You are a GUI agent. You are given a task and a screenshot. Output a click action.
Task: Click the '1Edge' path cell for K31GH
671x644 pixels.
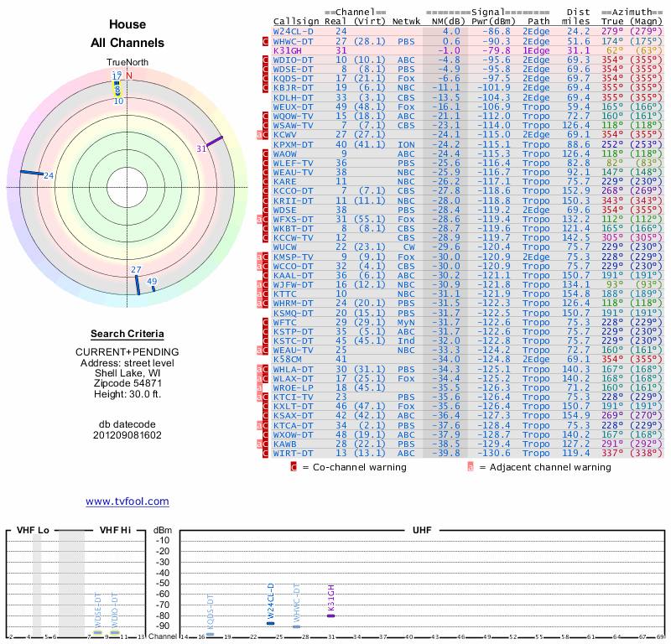pos(536,50)
